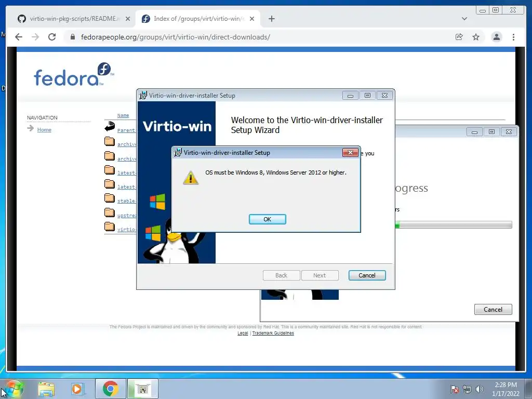
Task: Open a new tab with plus button
Action: click(x=271, y=19)
